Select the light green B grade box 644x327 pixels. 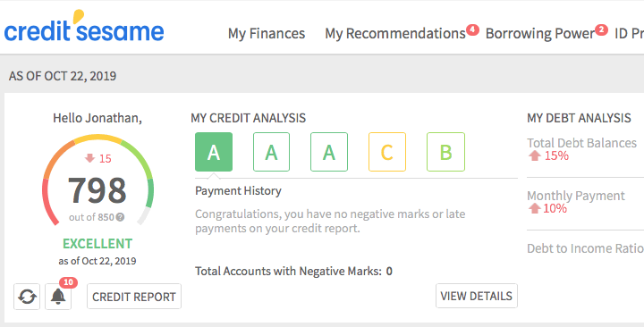click(x=445, y=152)
